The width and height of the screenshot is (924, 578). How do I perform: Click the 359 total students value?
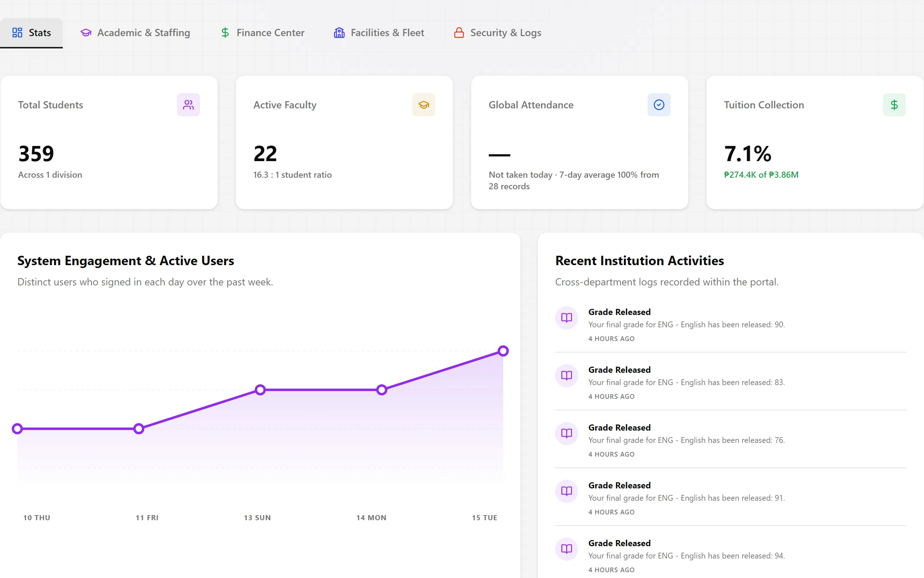pos(36,154)
